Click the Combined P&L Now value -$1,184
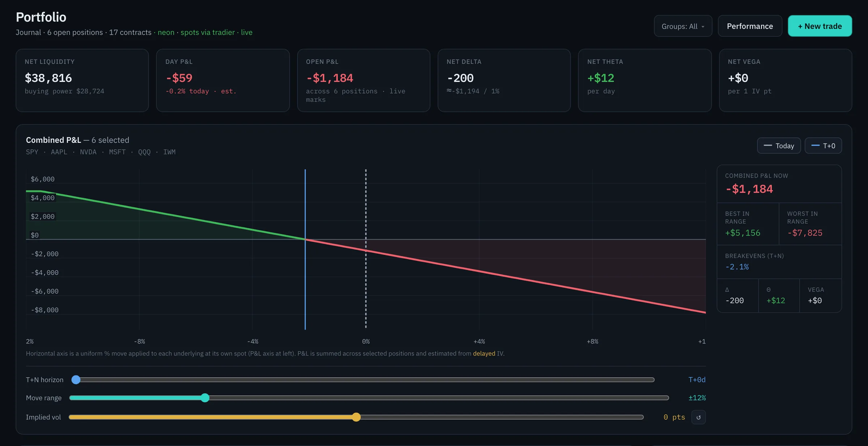Screen dimensions: 868x446 (x=749, y=189)
